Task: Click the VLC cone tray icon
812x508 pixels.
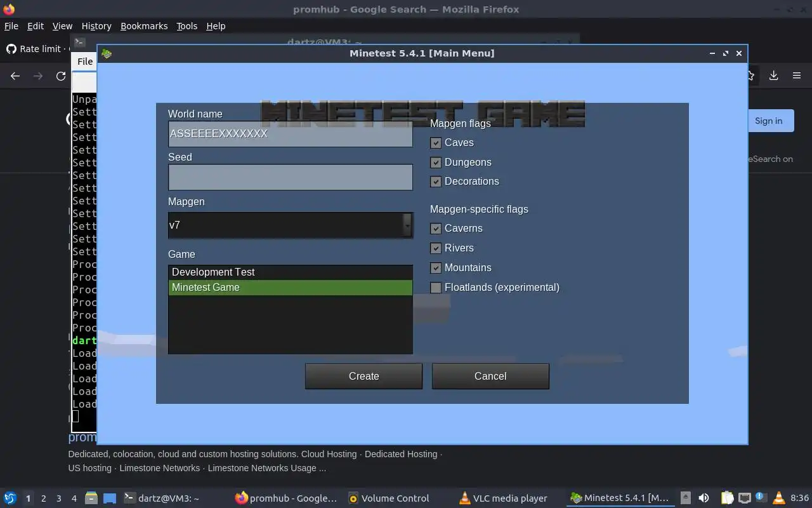Action: click(779, 498)
